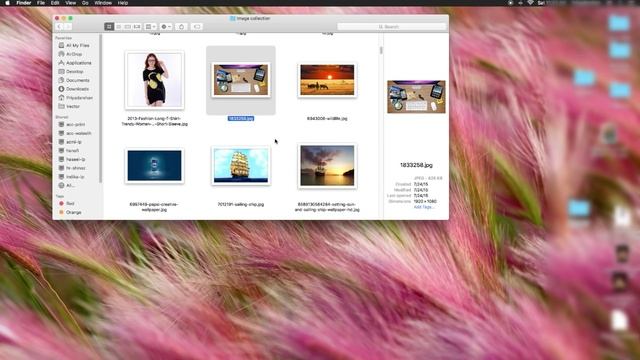Open the gear Action dropdown menu
This screenshot has height=360, width=640.
[x=166, y=27]
